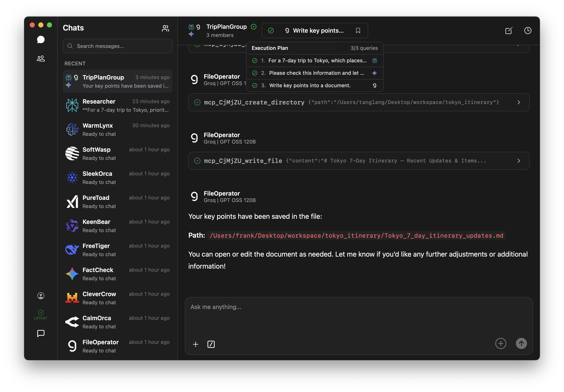The width and height of the screenshot is (564, 392).
Task: Click the PureToad xAI avatar icon
Action: click(x=72, y=202)
